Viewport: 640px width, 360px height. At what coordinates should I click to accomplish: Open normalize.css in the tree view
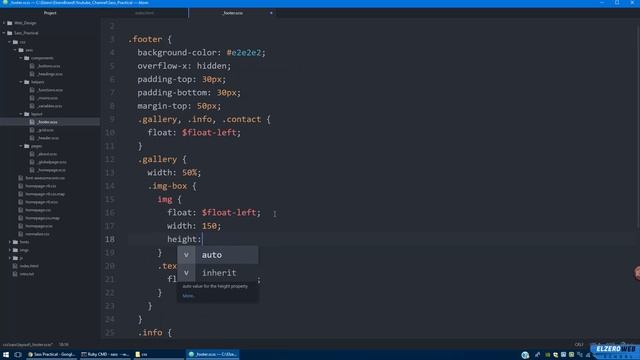point(37,234)
